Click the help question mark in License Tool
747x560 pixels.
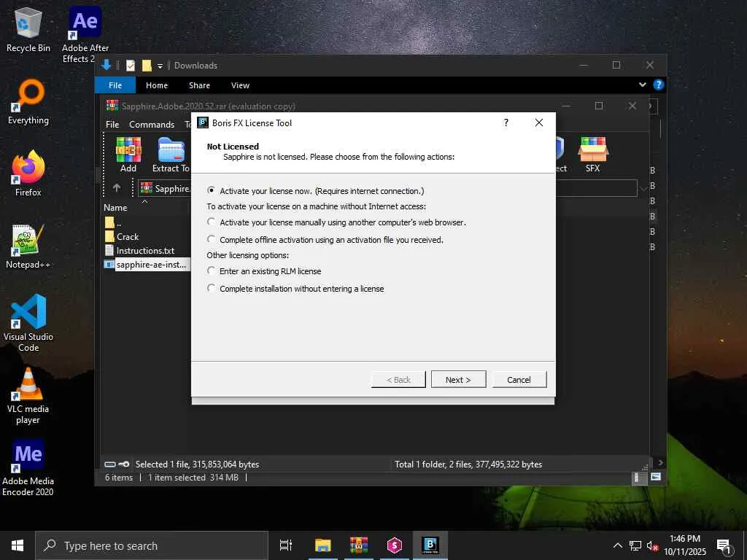click(x=506, y=122)
